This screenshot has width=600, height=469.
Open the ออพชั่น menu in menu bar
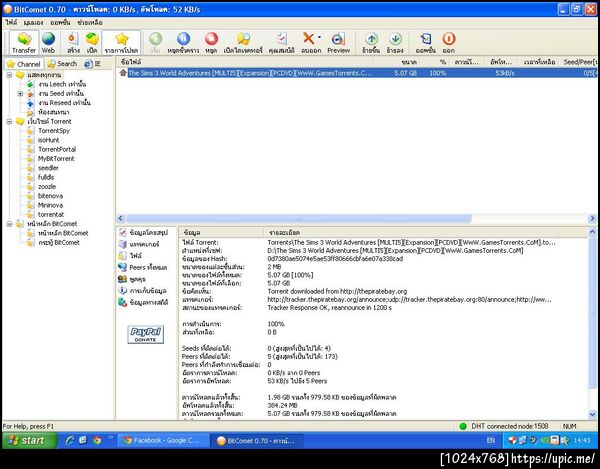pyautogui.click(x=60, y=23)
